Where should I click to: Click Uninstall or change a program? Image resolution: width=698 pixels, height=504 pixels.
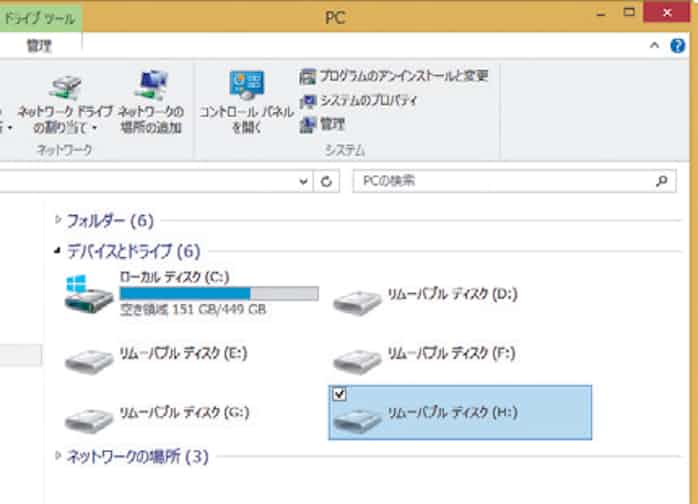394,76
